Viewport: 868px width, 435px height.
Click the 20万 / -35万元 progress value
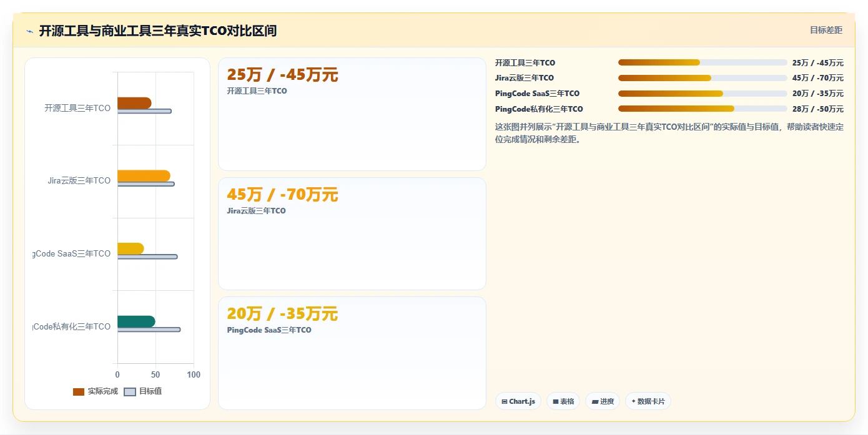click(x=818, y=94)
